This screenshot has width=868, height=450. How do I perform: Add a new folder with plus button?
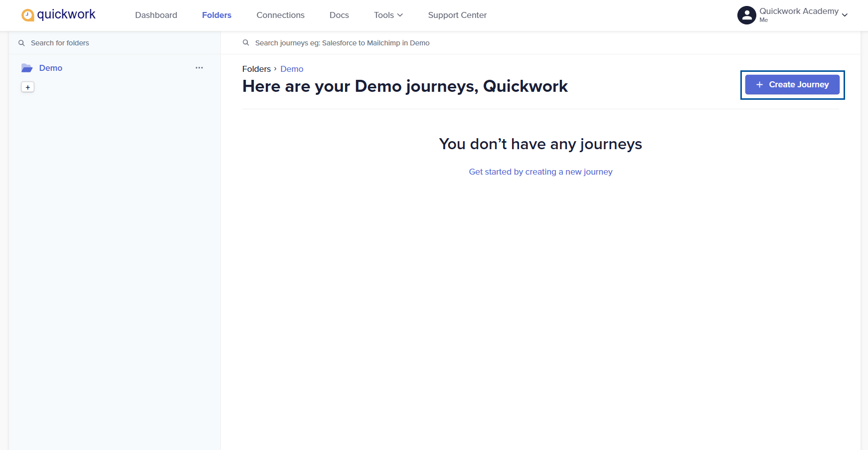click(27, 87)
